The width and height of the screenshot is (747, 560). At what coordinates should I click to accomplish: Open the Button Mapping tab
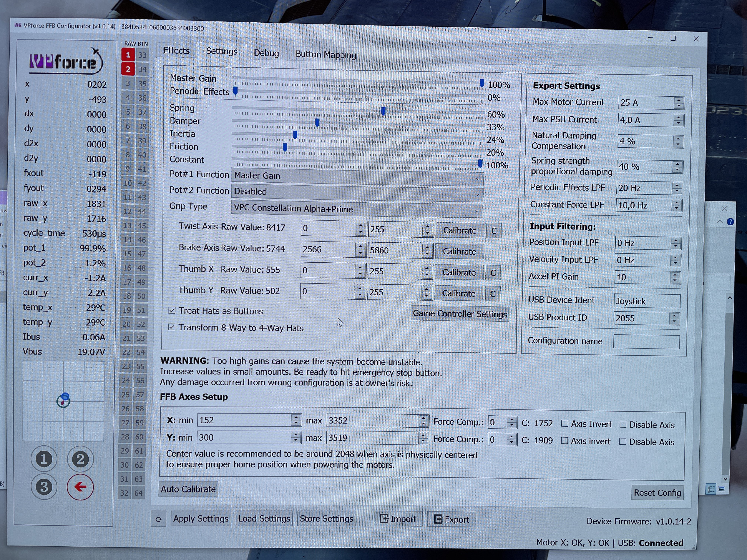(x=326, y=55)
